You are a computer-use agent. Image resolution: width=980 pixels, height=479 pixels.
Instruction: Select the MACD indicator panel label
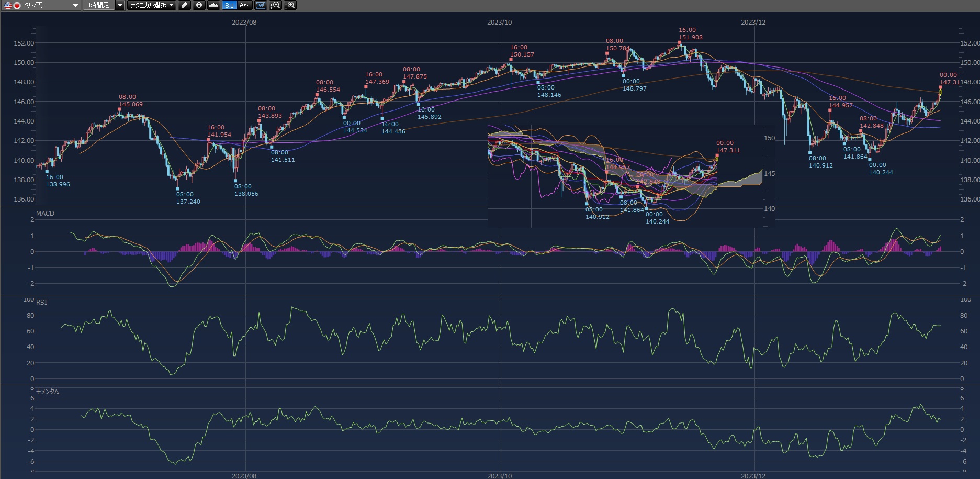tap(45, 214)
